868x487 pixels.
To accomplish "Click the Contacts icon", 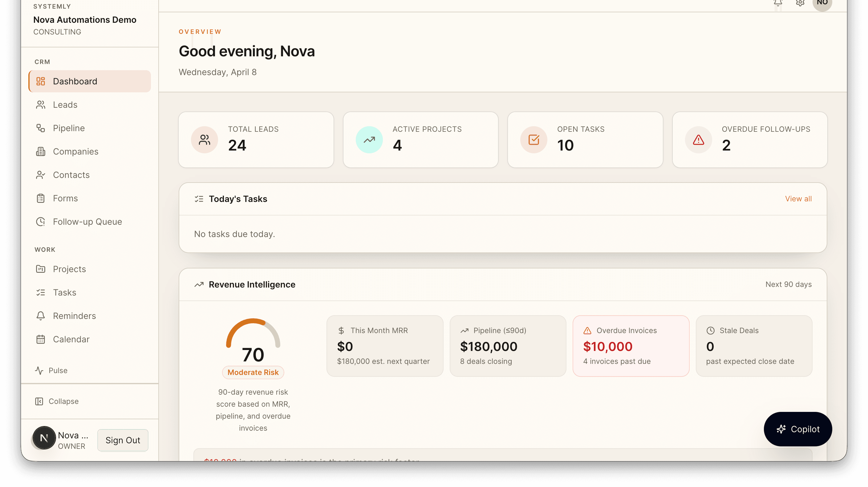I will tap(41, 175).
